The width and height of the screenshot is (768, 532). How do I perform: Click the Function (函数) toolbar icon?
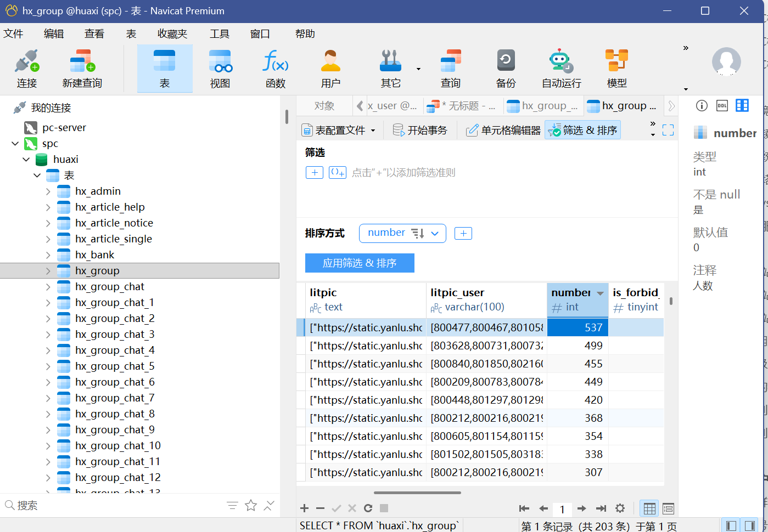[x=275, y=69]
